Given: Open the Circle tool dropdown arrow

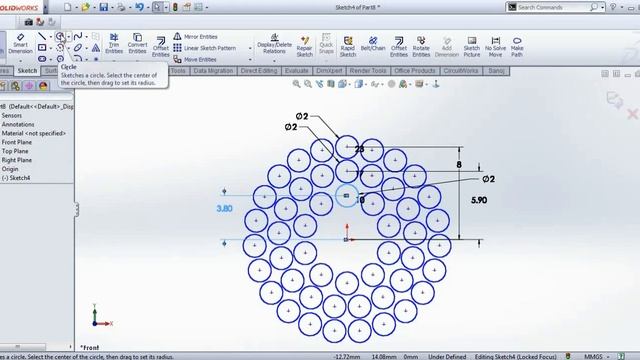Looking at the screenshot, I should coord(69,36).
